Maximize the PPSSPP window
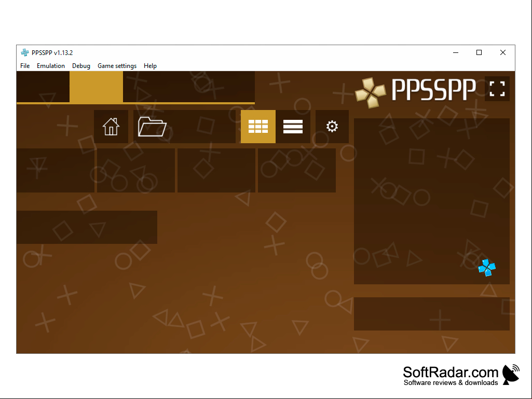This screenshot has width=532, height=399. (x=479, y=52)
